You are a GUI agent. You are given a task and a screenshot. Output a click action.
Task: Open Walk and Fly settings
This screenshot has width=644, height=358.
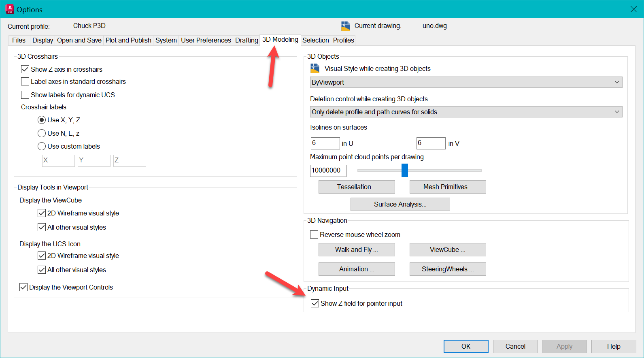point(357,249)
